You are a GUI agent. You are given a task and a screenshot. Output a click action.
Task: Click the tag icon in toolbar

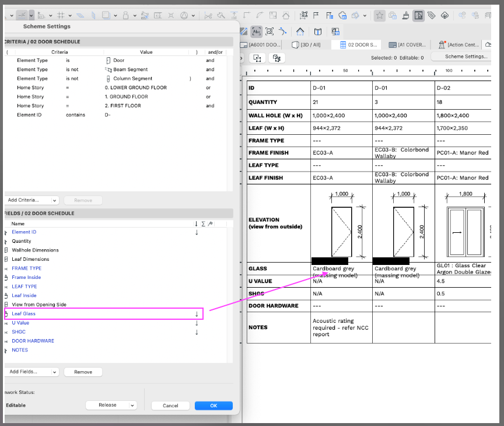click(432, 15)
